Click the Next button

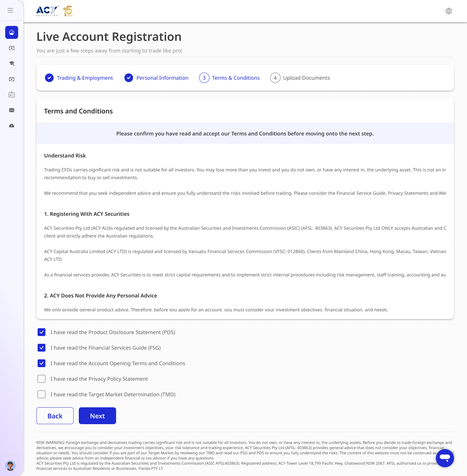[x=97, y=416]
